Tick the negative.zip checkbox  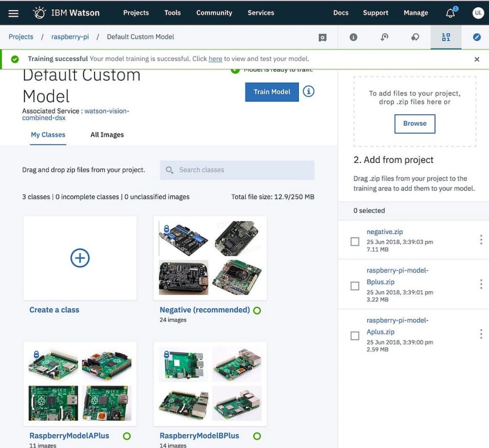[x=355, y=241]
